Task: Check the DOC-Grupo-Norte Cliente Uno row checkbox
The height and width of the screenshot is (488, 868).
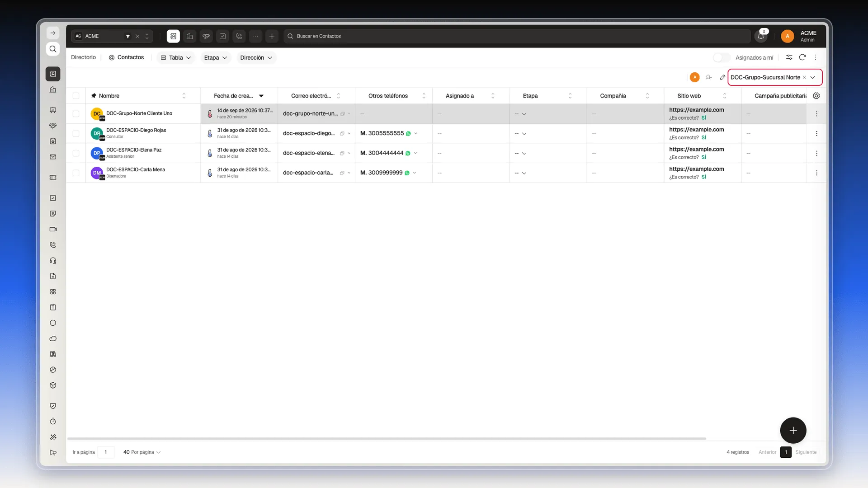Action: [76, 114]
